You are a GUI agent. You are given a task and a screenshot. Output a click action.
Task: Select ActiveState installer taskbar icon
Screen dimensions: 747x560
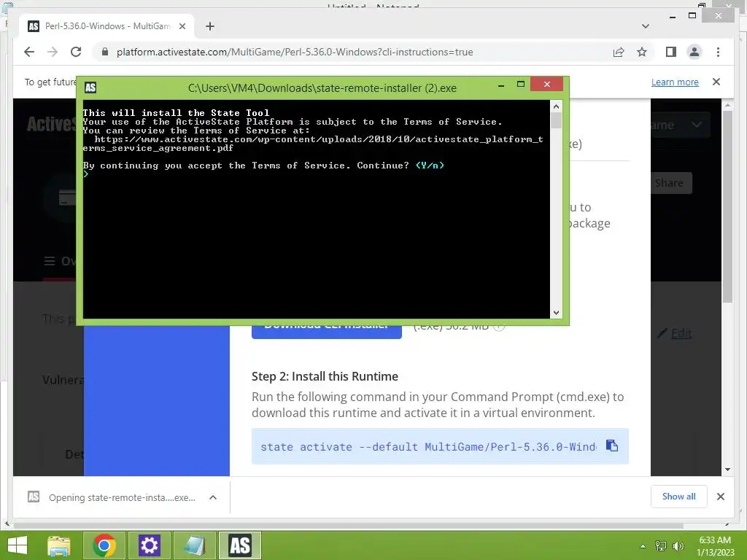pyautogui.click(x=239, y=545)
